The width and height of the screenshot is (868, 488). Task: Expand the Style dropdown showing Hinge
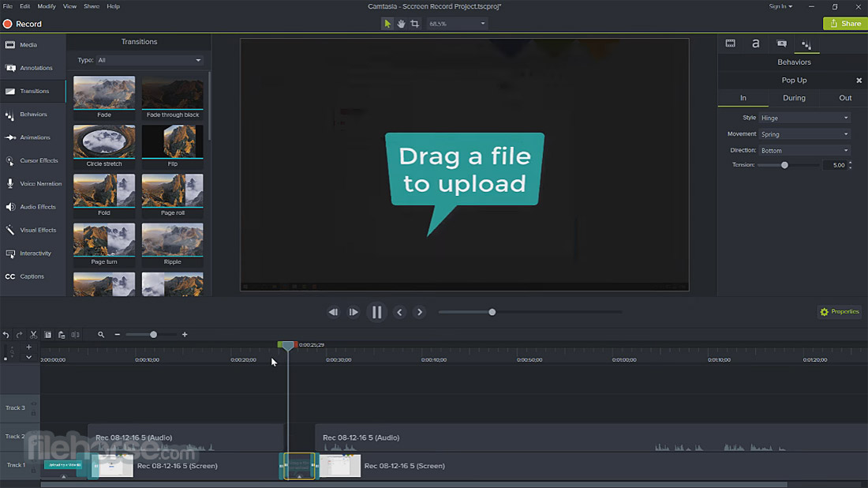pos(804,118)
